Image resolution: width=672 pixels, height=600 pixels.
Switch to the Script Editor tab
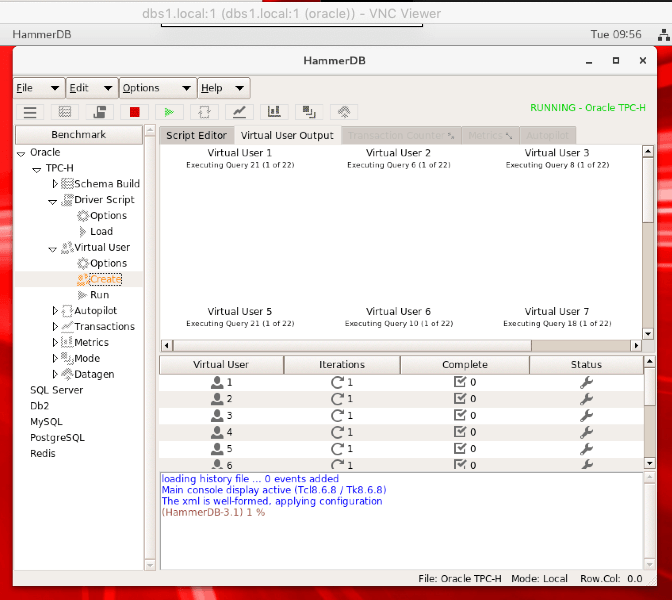point(196,135)
